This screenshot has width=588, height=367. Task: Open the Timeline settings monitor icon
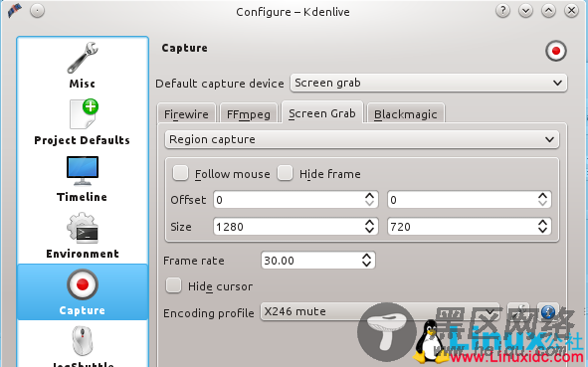pyautogui.click(x=83, y=171)
